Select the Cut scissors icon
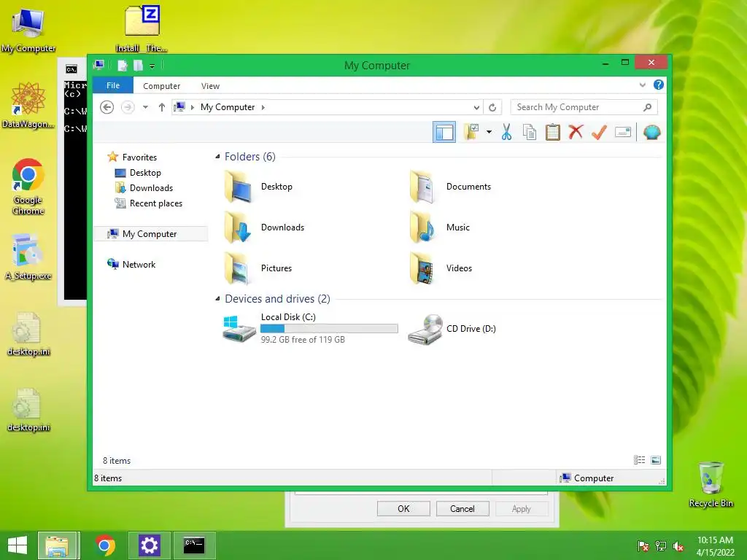Image resolution: width=747 pixels, height=560 pixels. [x=506, y=132]
